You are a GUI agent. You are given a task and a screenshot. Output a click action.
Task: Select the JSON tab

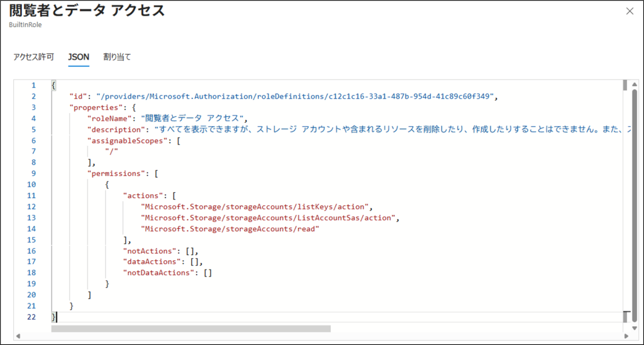pos(79,57)
